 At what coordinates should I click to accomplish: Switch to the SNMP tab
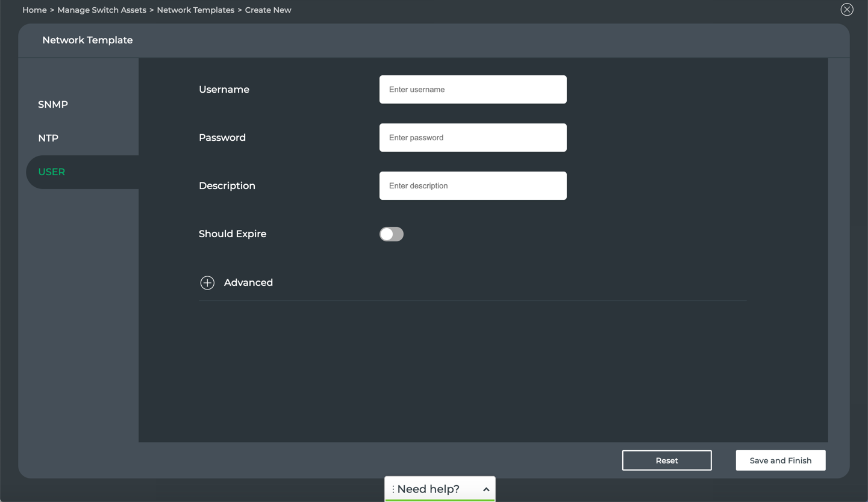point(53,105)
